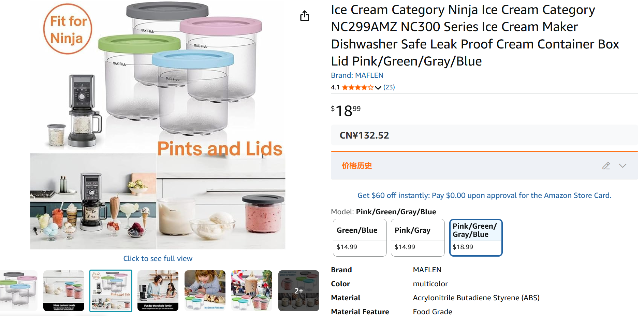Select the Pints and Lids thumbnail
The height and width of the screenshot is (316, 644).
click(x=111, y=291)
